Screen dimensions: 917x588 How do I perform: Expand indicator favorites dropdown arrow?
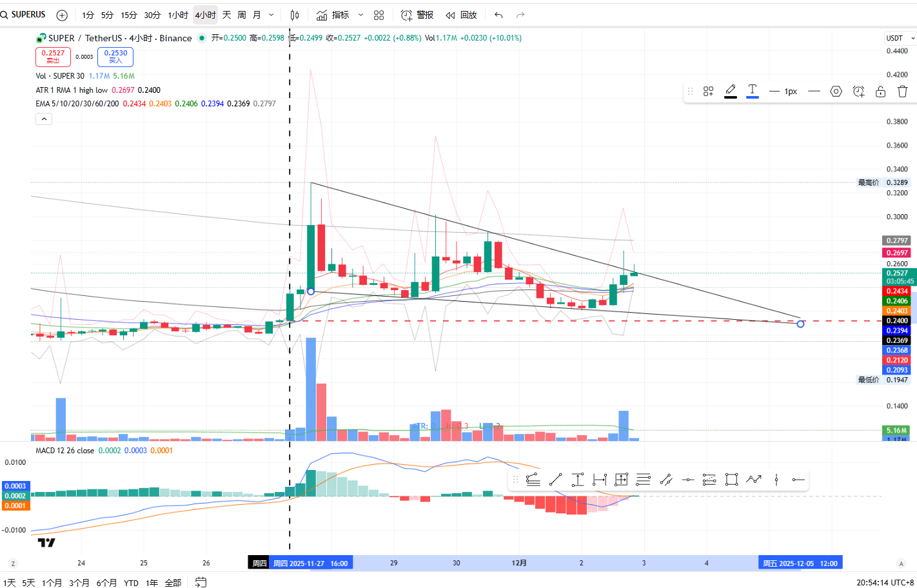pos(360,15)
